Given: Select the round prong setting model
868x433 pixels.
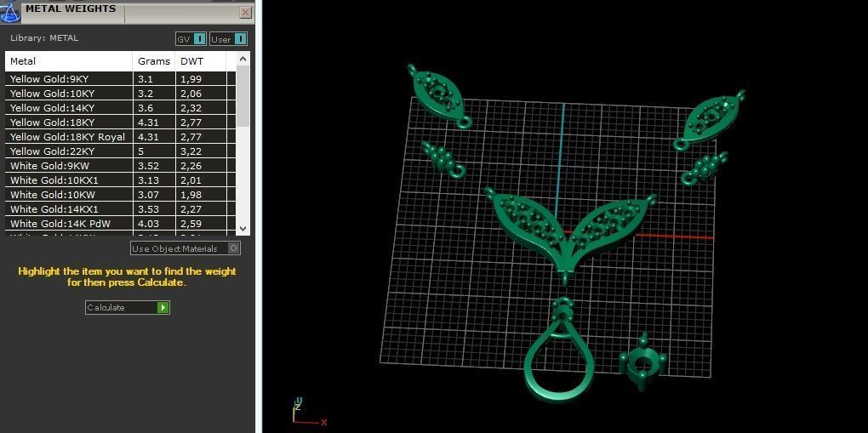Looking at the screenshot, I should pos(642,361).
